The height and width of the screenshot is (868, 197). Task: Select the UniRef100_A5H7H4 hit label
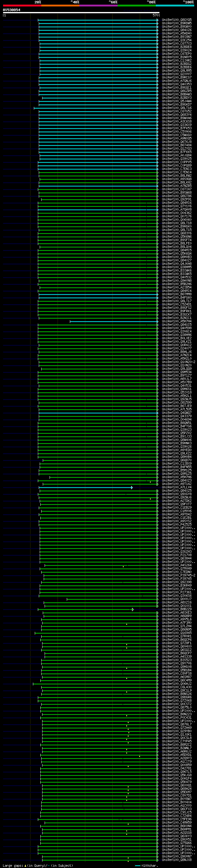click(x=176, y=321)
